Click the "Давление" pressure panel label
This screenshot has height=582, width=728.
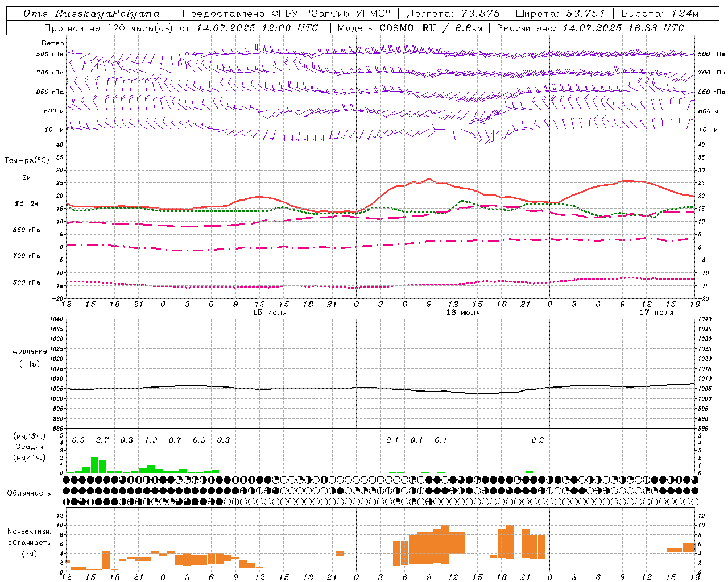point(30,351)
